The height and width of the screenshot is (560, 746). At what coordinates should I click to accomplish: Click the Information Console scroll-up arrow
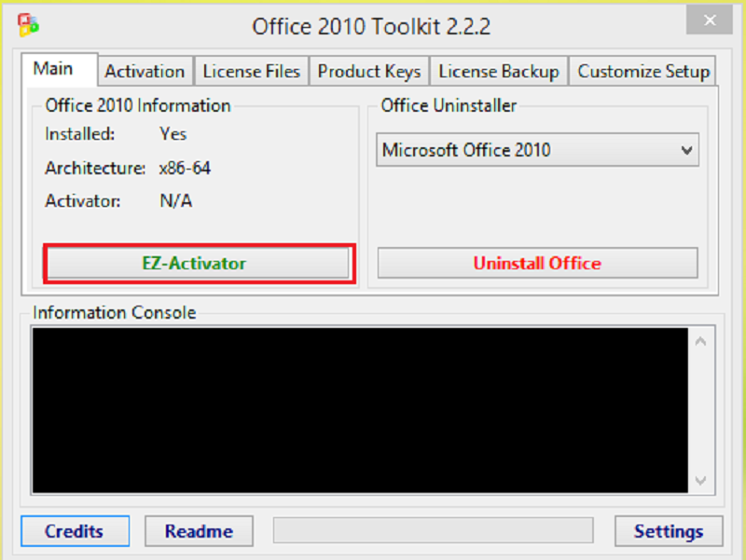click(700, 340)
